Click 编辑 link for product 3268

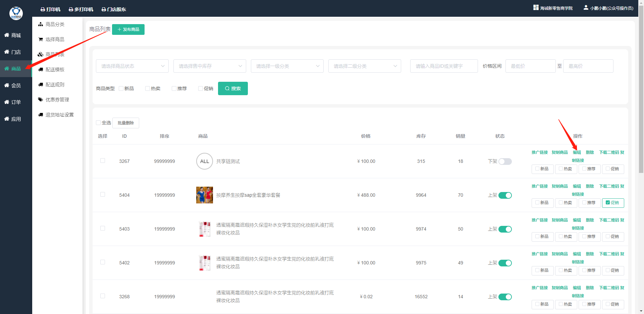(x=577, y=288)
